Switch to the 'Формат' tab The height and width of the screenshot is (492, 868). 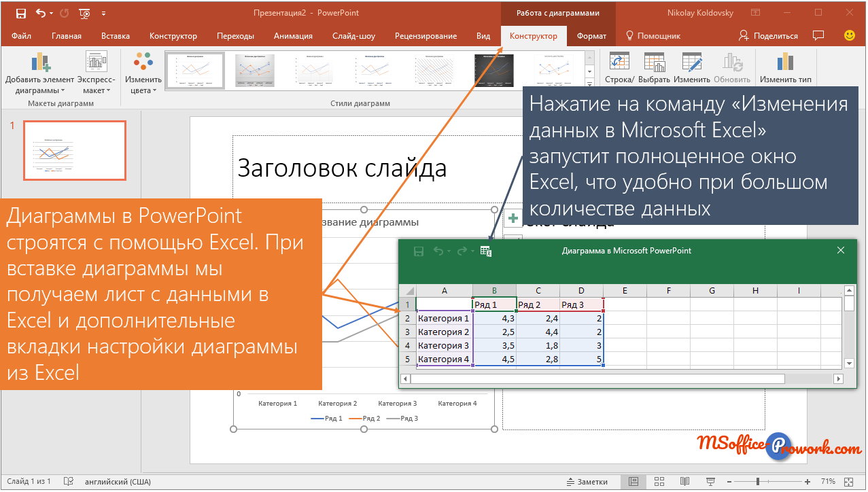[x=591, y=36]
